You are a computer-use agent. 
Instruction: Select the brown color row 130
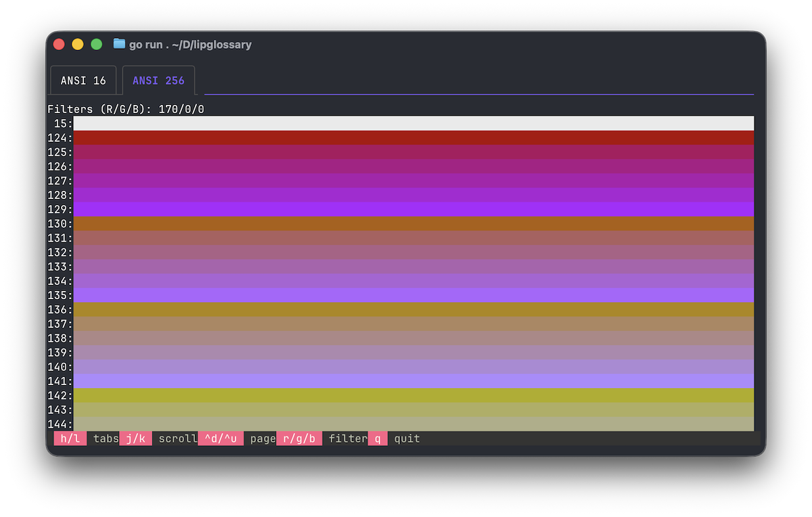(x=413, y=223)
